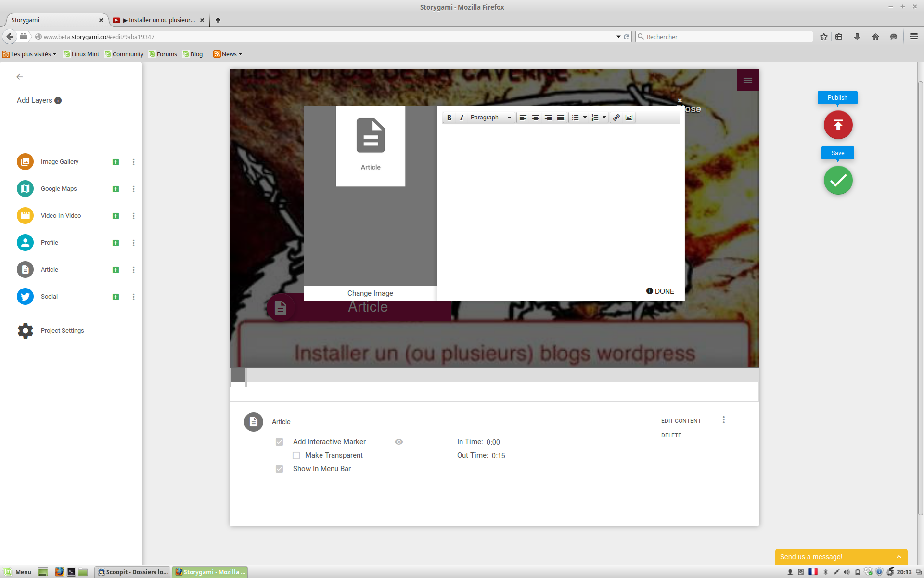Align text right in editor
This screenshot has height=578, width=924.
(x=548, y=118)
